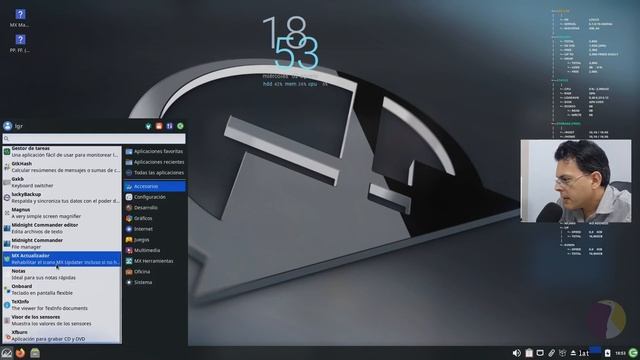Click the volume speaker tray icon
The height and width of the screenshot is (360, 640).
coord(516,353)
